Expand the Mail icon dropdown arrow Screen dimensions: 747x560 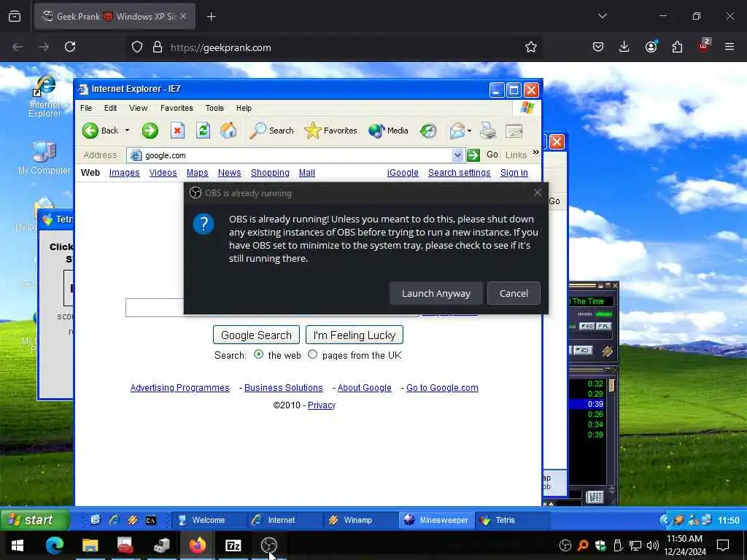point(469,131)
